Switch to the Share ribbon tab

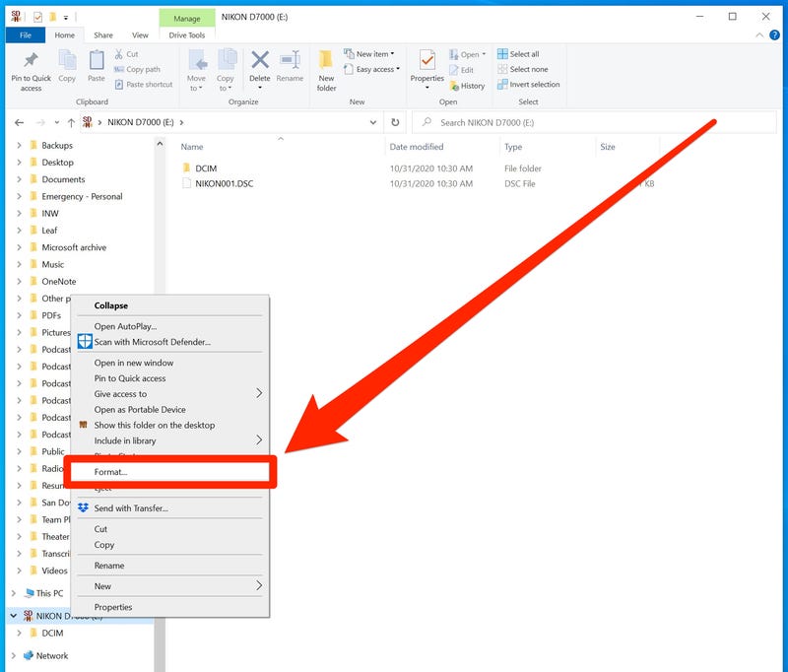pos(103,35)
